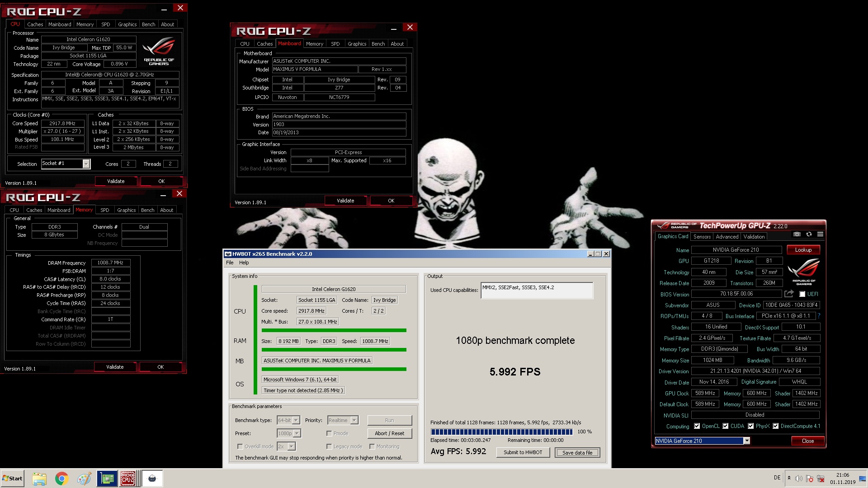868x488 pixels.
Task: Click Validate in the CPU tab window
Action: click(116, 181)
